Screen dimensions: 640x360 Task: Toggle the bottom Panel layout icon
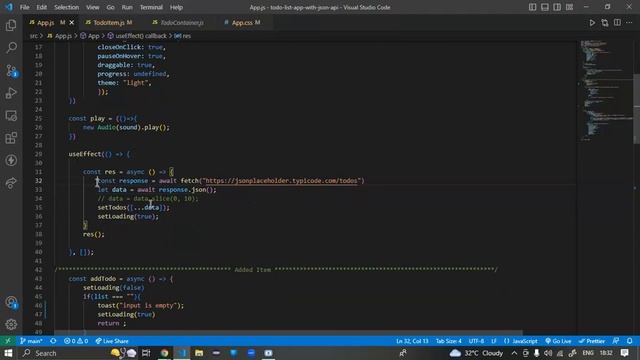pos(544,7)
